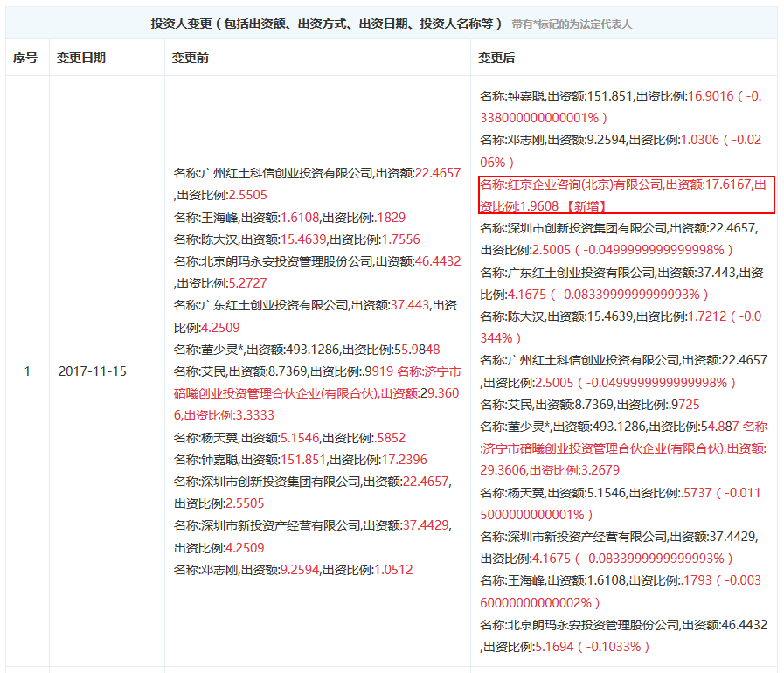Click the row number 1 cell
This screenshot has height=673, width=784.
pos(27,371)
